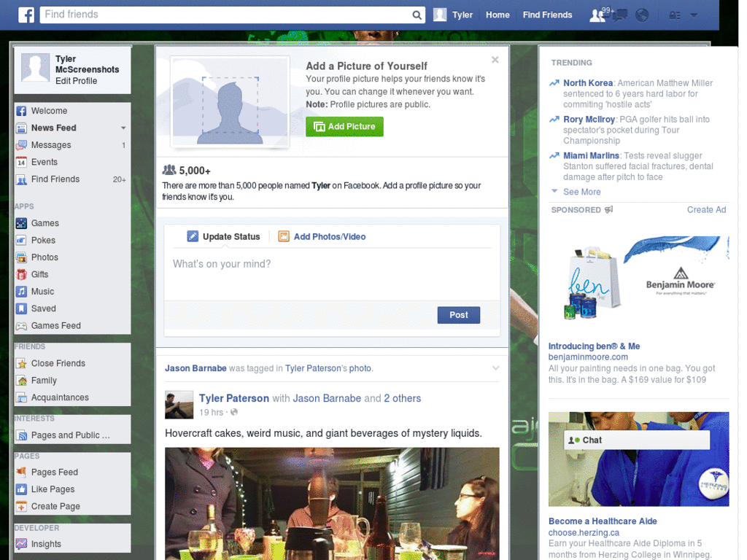Image resolution: width=747 pixels, height=560 pixels.
Task: Click the Like Pages thumbs-up icon
Action: 21,489
